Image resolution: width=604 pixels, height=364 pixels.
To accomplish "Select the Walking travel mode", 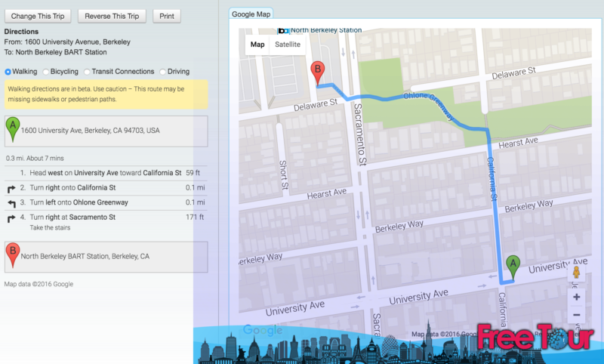I will coord(8,71).
